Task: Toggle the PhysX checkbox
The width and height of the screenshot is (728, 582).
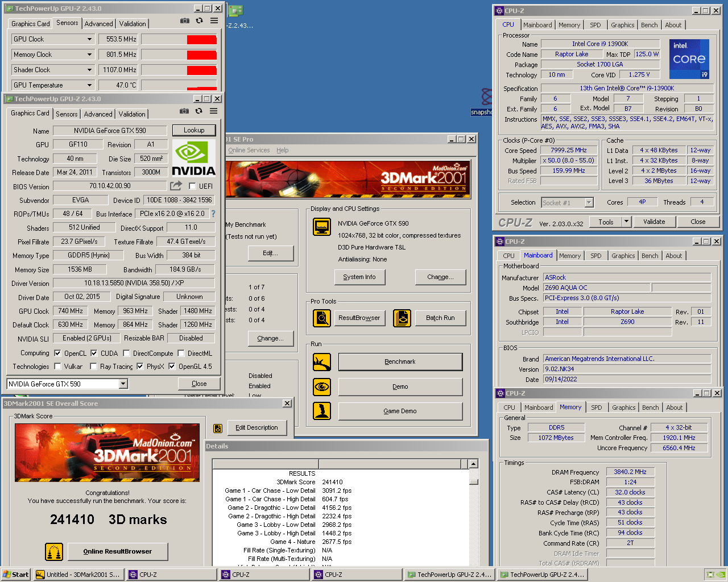Action: pos(140,367)
